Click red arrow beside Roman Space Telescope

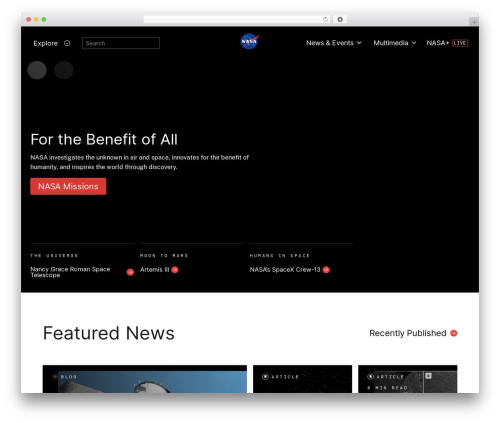(x=130, y=272)
